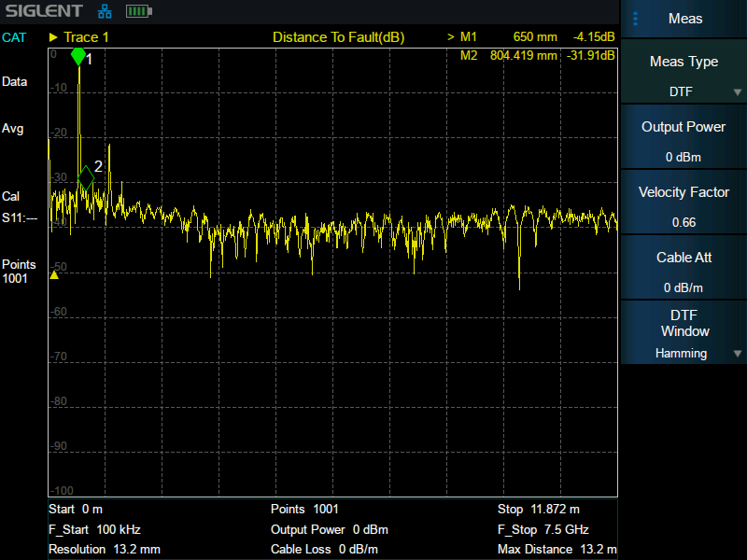Expand the DTF Window Hamming dropdown
This screenshot has height=560, width=747.
[x=684, y=337]
